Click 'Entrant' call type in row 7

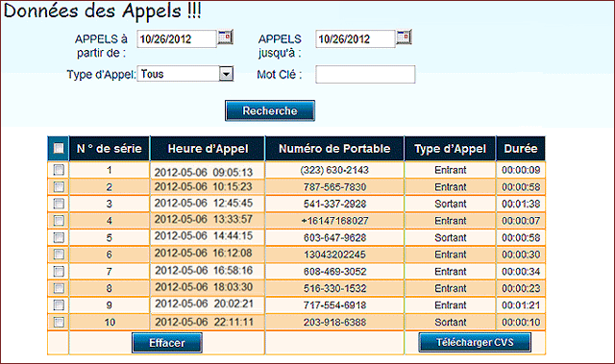click(451, 271)
